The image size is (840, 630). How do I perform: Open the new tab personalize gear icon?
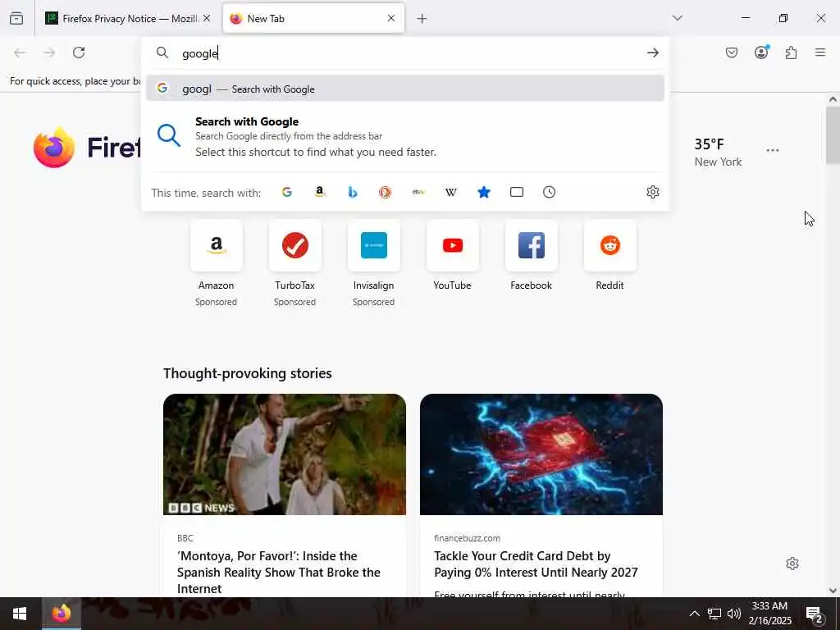pos(792,564)
